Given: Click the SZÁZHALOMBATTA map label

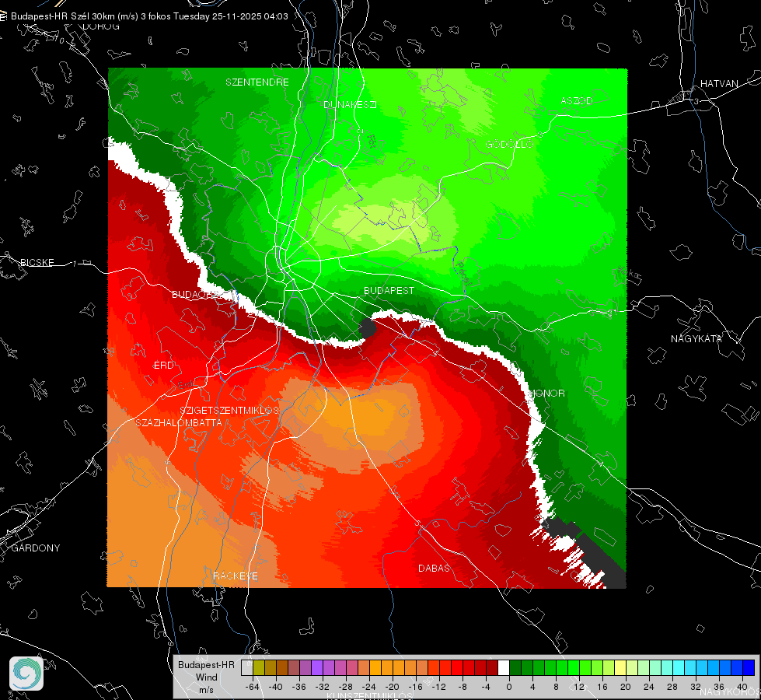Looking at the screenshot, I should pos(179,422).
